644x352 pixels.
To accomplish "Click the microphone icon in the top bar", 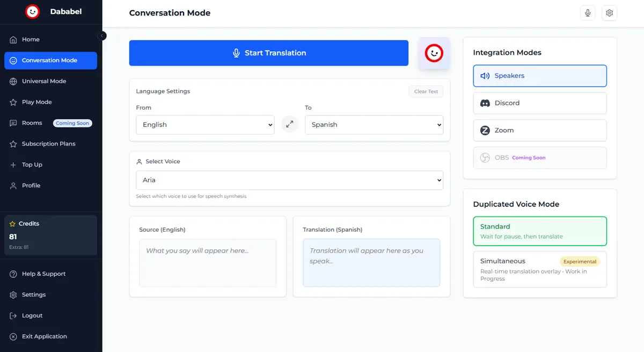I will (588, 13).
